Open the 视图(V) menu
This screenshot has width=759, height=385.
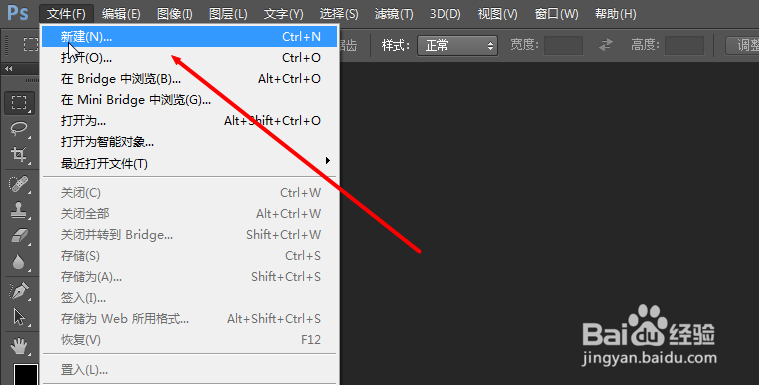click(498, 14)
